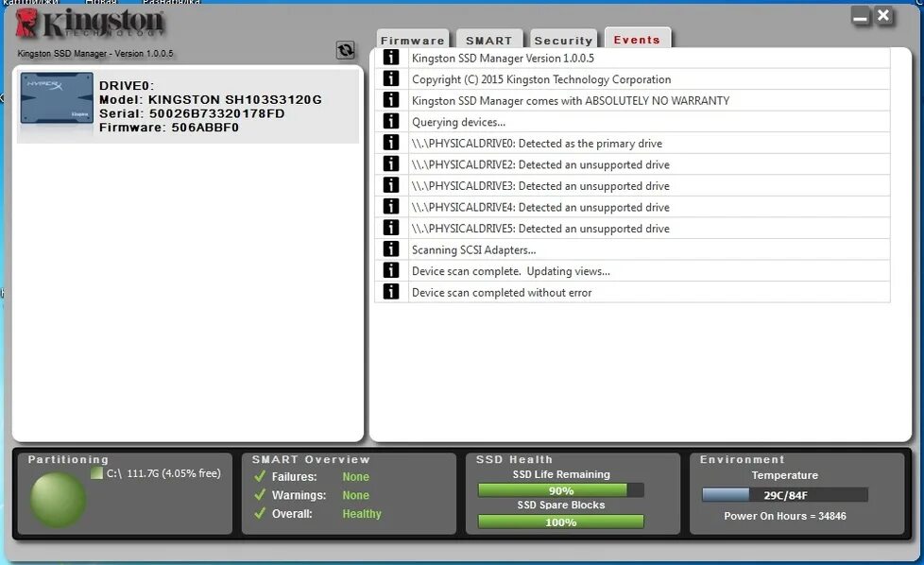Image resolution: width=924 pixels, height=565 pixels.
Task: Click info icon beside the PHYSICALDRIVE0 event
Action: (x=391, y=143)
